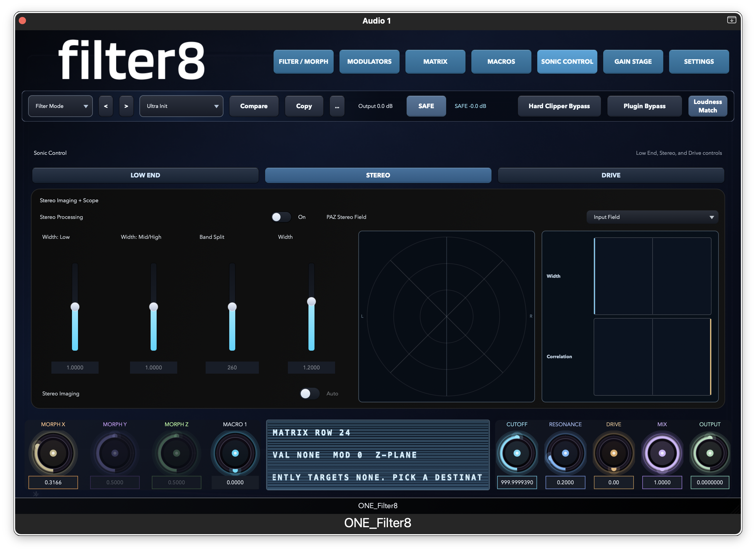Click the Compare button

point(254,106)
